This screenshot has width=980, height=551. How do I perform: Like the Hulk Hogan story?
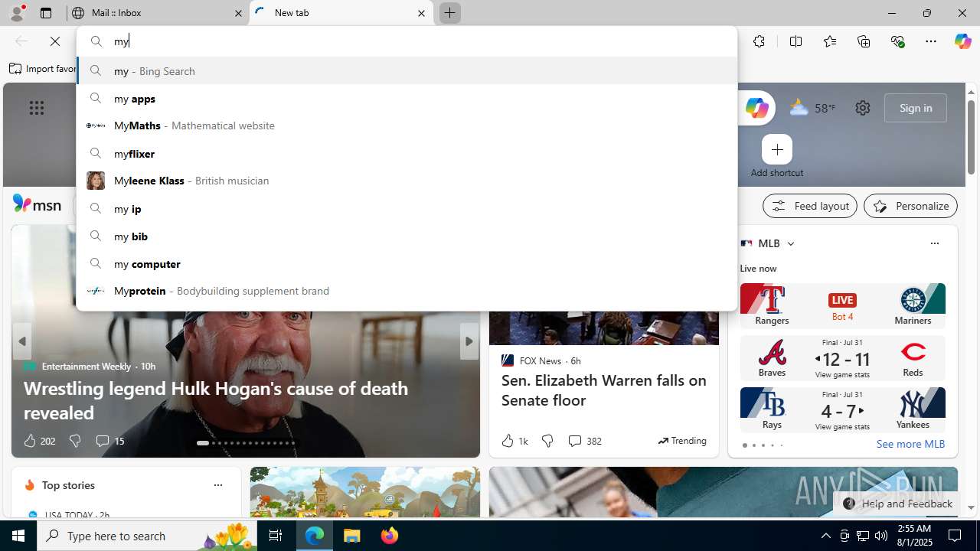[x=39, y=441]
